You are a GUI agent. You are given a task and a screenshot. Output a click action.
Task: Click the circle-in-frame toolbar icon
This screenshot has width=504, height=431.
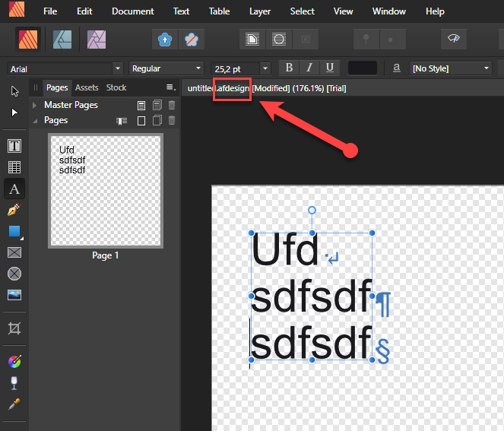point(279,40)
